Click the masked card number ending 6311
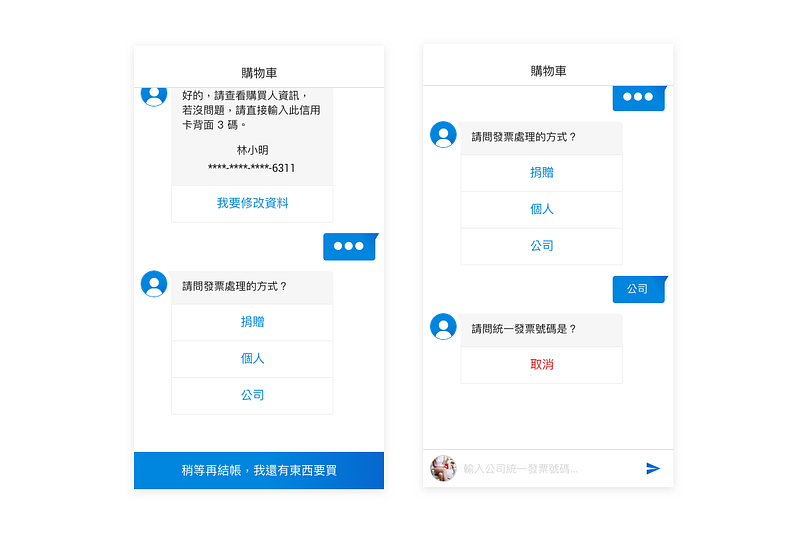The height and width of the screenshot is (533, 800). (x=252, y=168)
